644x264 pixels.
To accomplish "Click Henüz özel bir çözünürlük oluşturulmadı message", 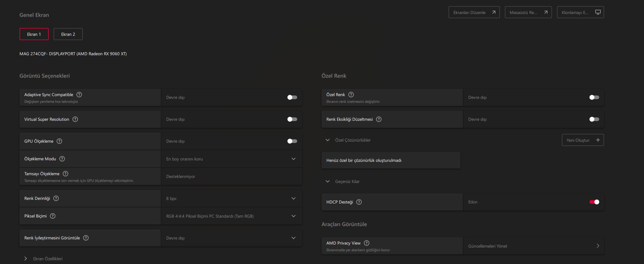I will coord(364,160).
